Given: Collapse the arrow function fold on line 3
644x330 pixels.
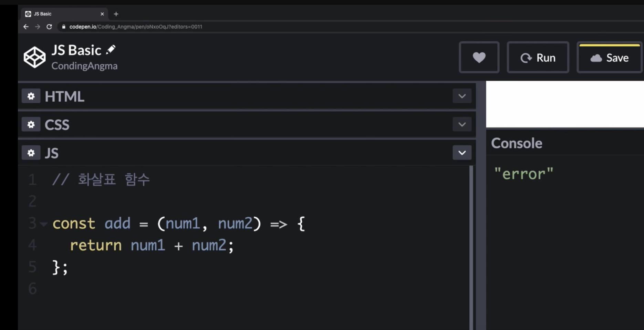Looking at the screenshot, I should tap(43, 224).
